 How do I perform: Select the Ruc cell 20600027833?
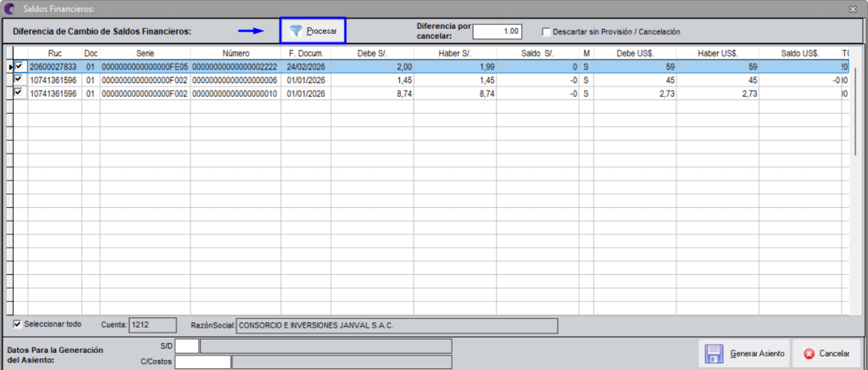point(55,66)
